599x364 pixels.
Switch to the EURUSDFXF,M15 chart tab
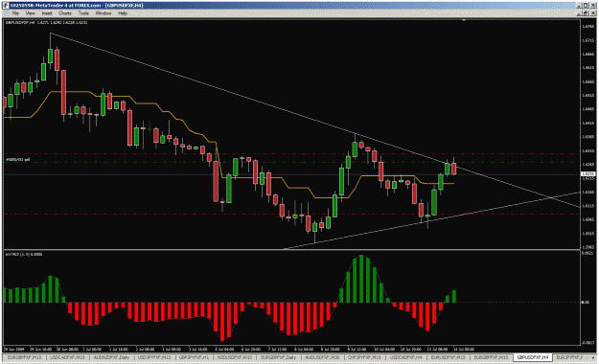(449, 357)
